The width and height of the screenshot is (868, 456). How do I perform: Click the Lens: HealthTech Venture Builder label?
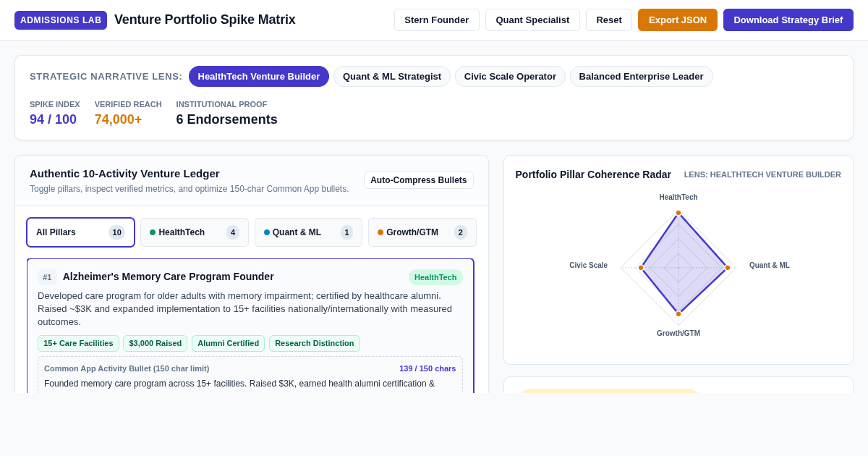(x=762, y=174)
